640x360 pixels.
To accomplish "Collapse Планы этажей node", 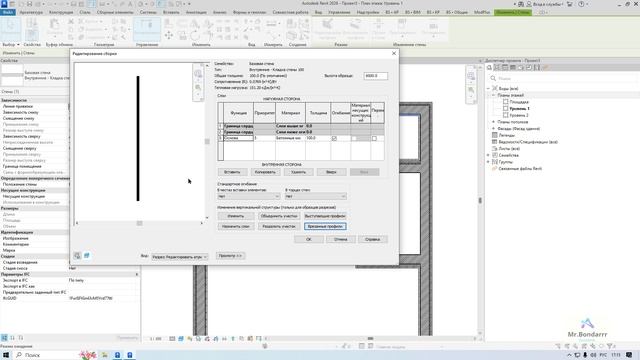I will pyautogui.click(x=493, y=95).
